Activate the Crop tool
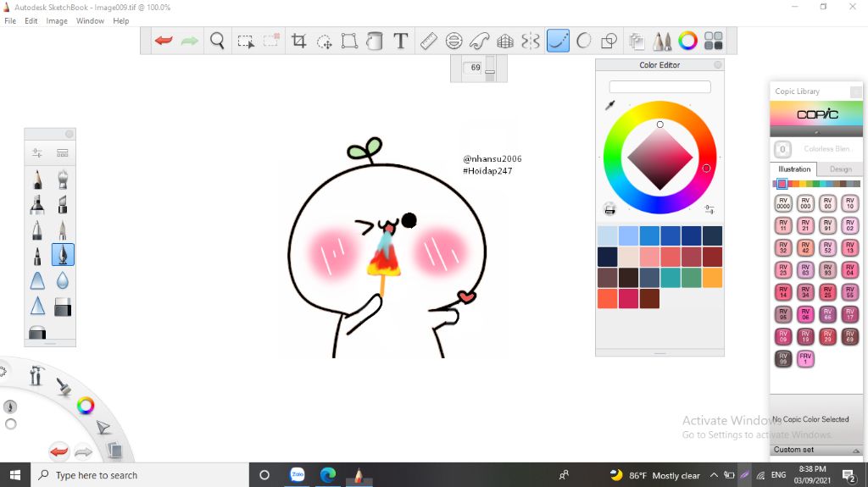 pyautogui.click(x=299, y=41)
